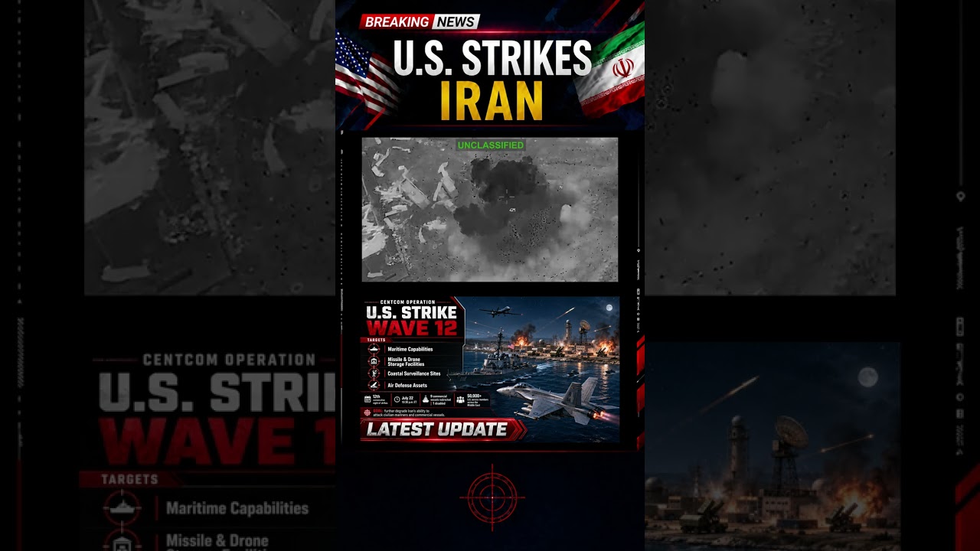Click the Iranian flag in the header
The height and width of the screenshot is (551, 980).
pos(612,69)
